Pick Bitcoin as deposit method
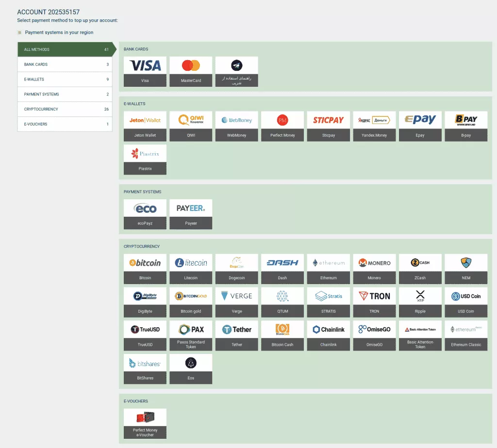Viewport: 497px width, 448px height. coord(145,269)
